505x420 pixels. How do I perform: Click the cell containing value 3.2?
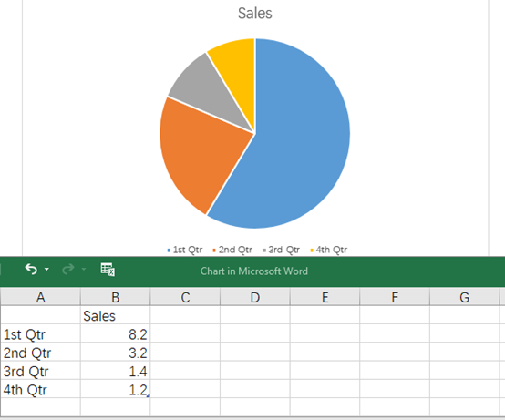115,353
